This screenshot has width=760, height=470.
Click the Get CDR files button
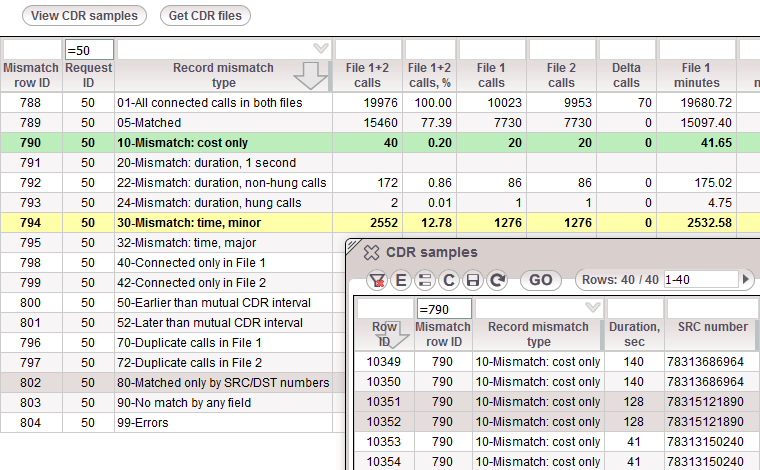[205, 16]
